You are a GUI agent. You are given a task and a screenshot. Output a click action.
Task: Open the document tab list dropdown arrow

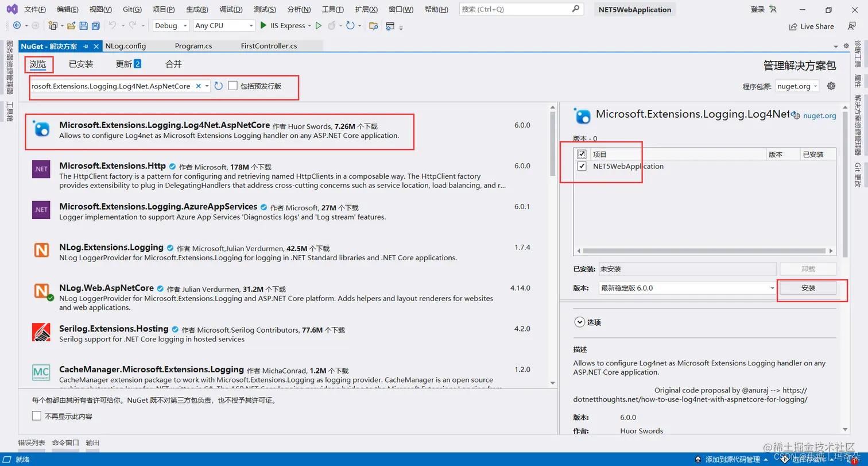point(835,46)
